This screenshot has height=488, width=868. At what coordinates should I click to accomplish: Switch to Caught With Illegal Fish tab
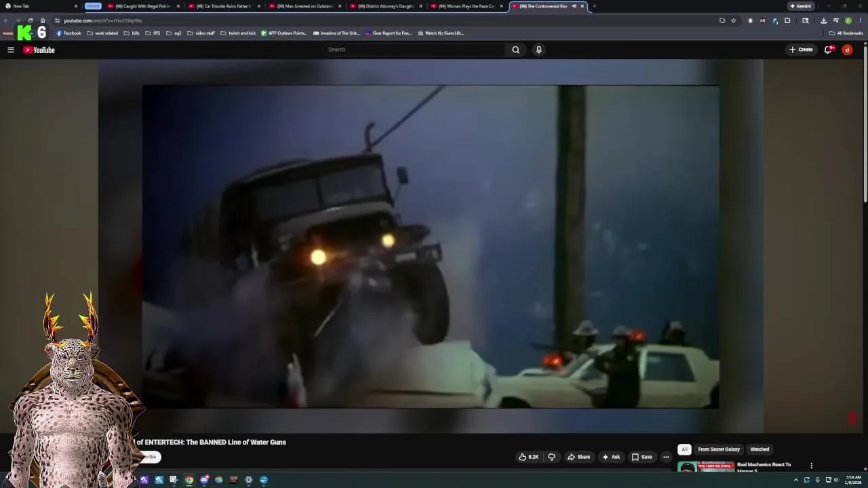(x=142, y=6)
